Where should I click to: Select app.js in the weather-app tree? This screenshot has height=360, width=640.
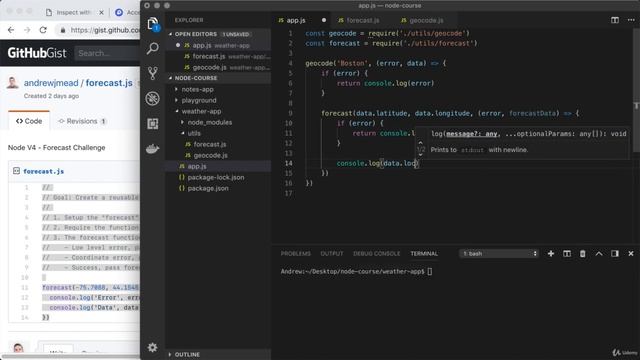(197, 166)
